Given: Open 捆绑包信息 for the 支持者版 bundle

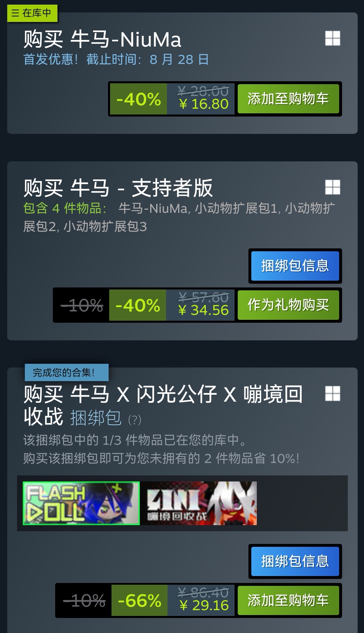Looking at the screenshot, I should 295,266.
